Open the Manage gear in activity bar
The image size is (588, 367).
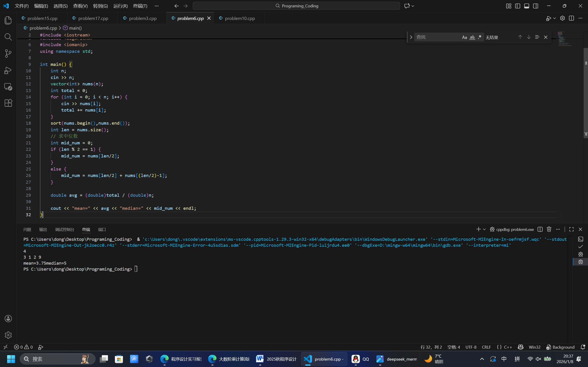[8, 335]
